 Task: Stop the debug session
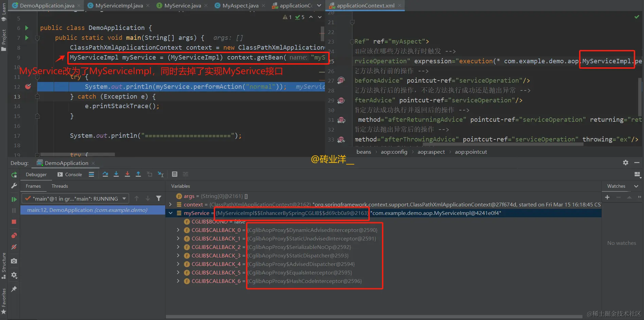[14, 222]
